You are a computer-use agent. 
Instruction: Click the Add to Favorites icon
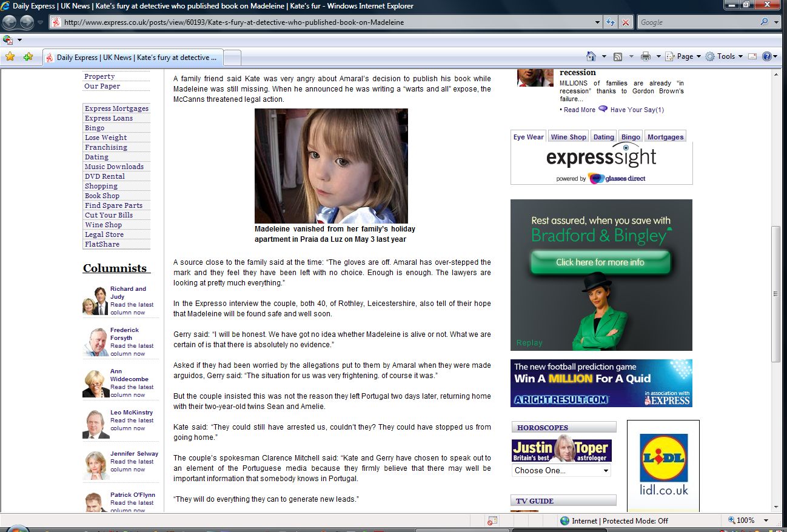tap(28, 57)
